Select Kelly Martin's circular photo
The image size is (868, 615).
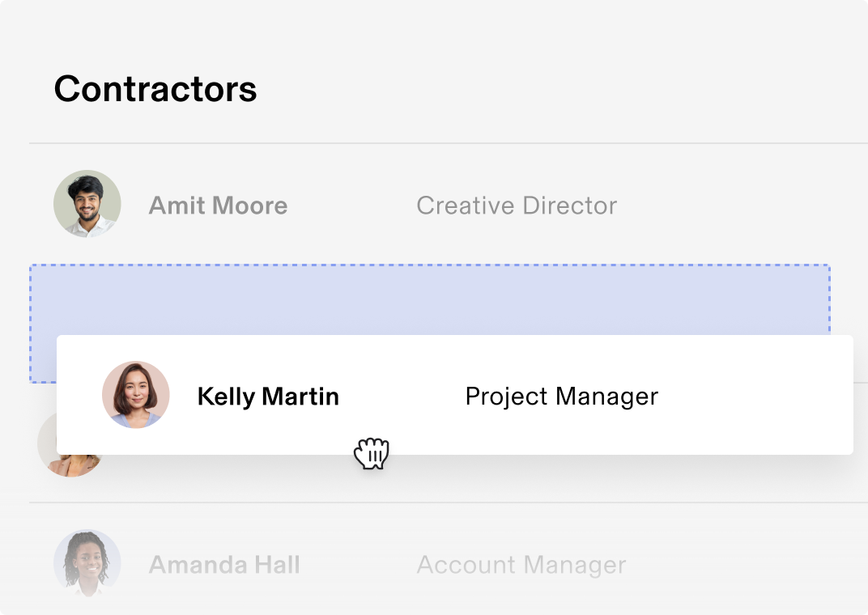point(136,396)
